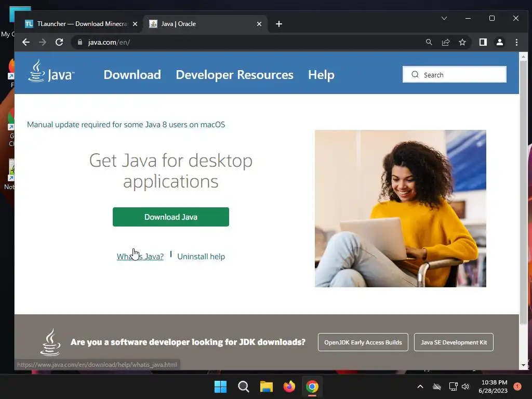Click the address bar URL java.com/en/
This screenshot has height=399, width=532.
[109, 43]
